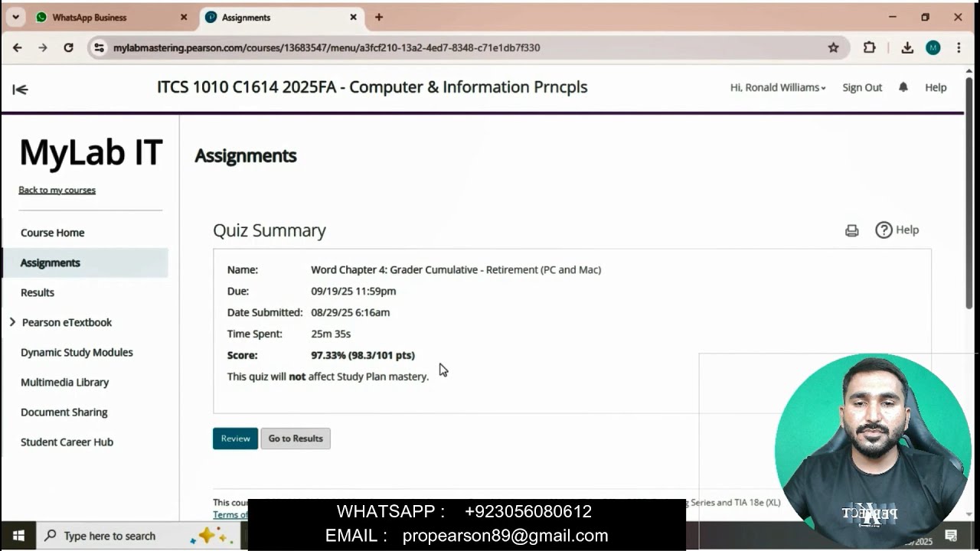The image size is (980, 551).
Task: Open Student Career Hub
Action: (x=67, y=442)
